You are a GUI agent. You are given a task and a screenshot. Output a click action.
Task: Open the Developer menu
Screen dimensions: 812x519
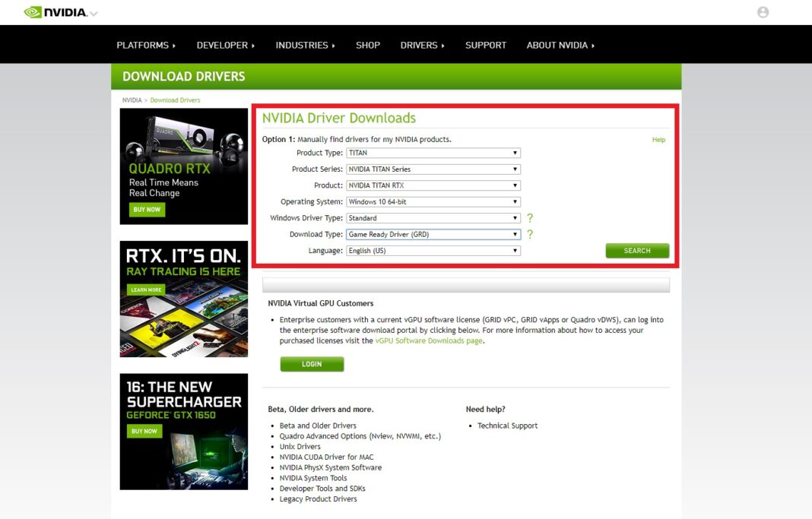click(226, 45)
